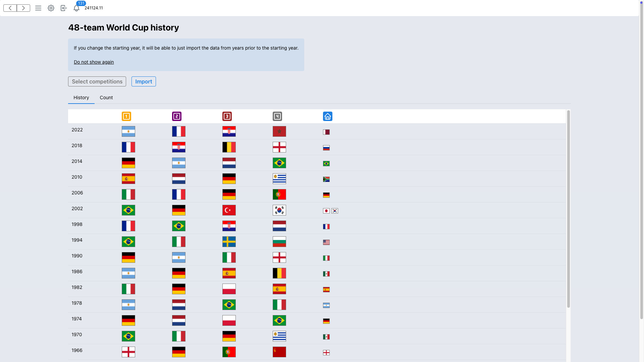The image size is (644, 362).
Task: Click the blue host-nation home icon
Action: [x=328, y=116]
